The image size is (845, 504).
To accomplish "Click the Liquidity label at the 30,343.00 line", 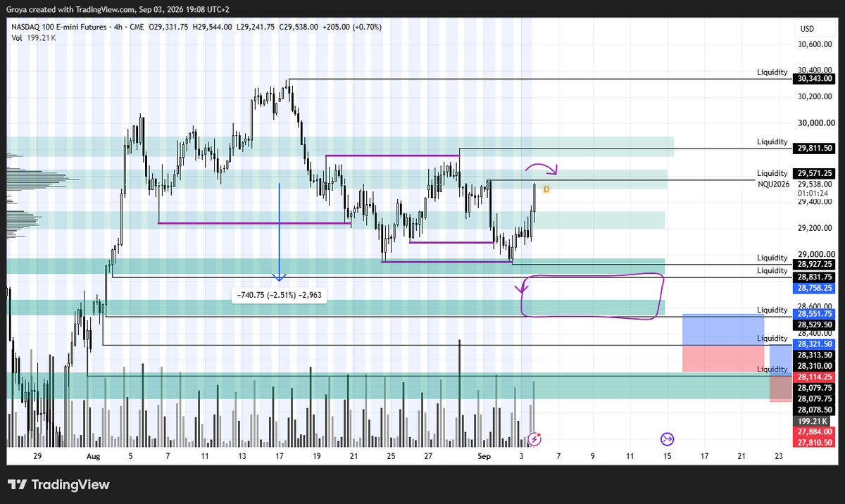I will (772, 72).
